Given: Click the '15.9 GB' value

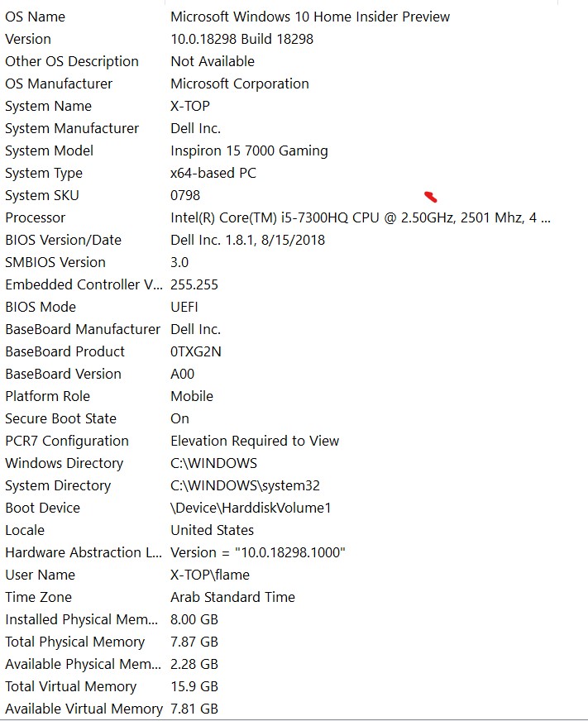Looking at the screenshot, I should [x=194, y=686].
